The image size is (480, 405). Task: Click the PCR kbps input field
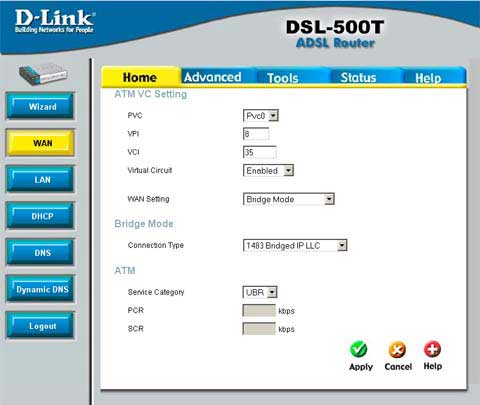pyautogui.click(x=259, y=311)
